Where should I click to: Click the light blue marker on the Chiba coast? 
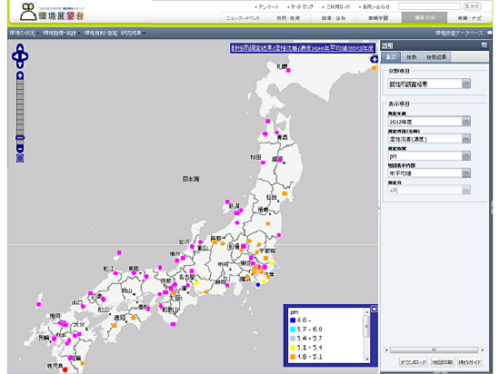click(x=276, y=267)
